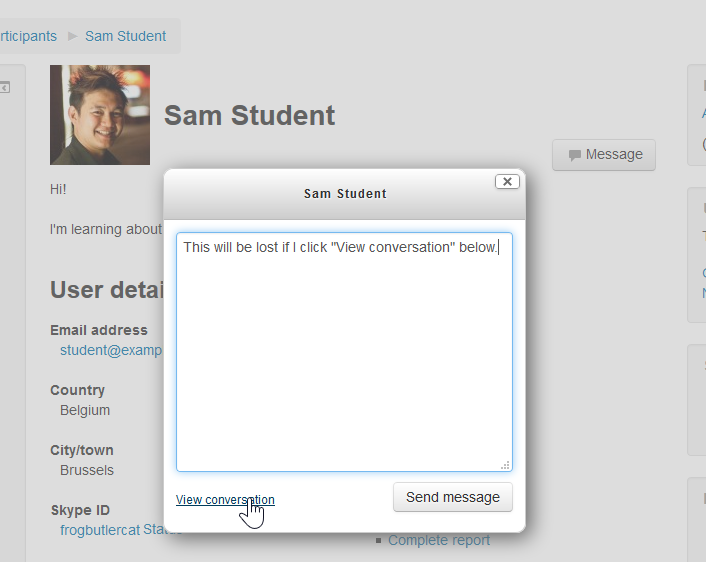Go to Participants breadcrumb link

[28, 36]
